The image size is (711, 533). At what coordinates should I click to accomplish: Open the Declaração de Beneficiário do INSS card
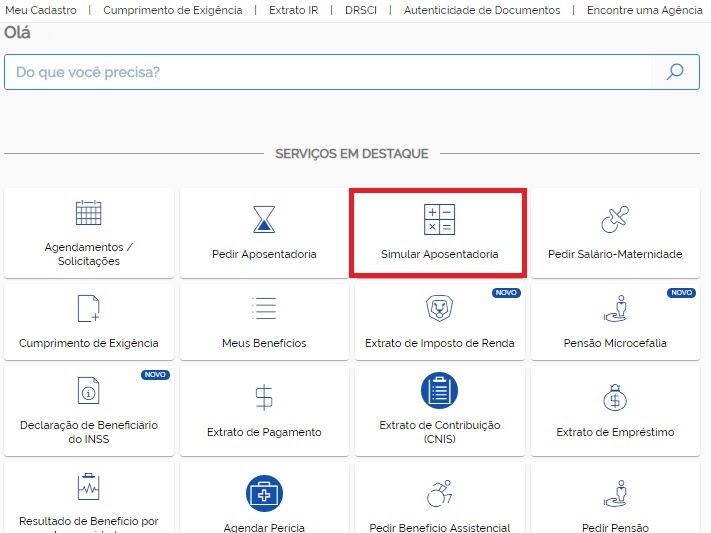tap(88, 408)
